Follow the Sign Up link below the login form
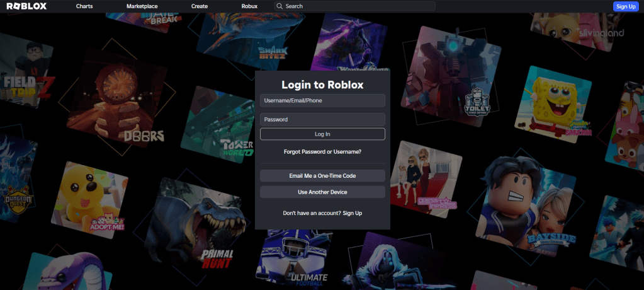This screenshot has height=290, width=644. [353, 213]
